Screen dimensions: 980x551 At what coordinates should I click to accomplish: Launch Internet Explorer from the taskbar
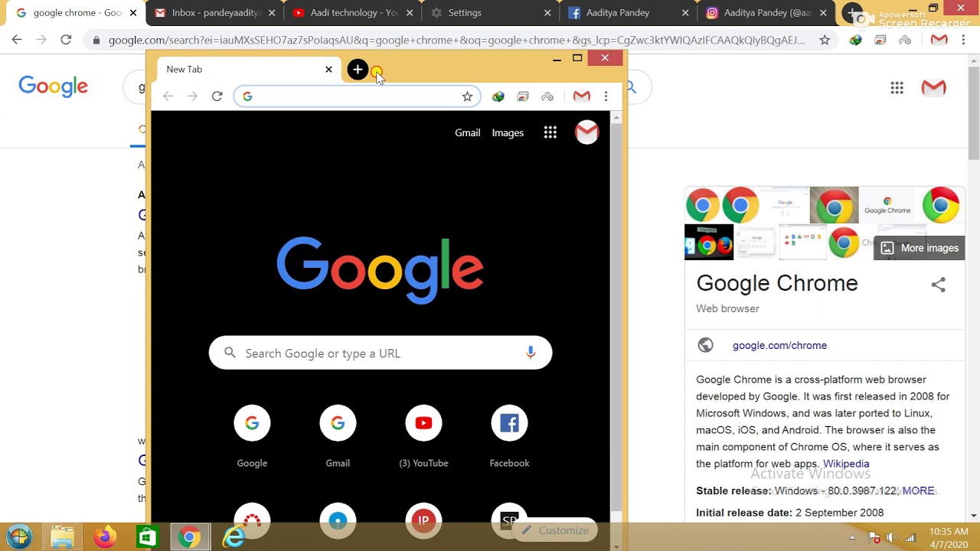(233, 537)
